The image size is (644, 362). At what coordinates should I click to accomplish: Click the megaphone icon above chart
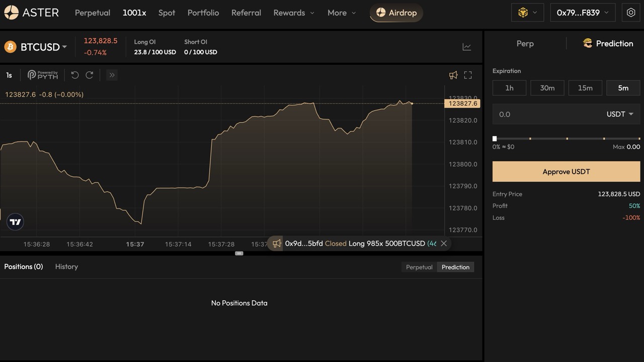pos(453,75)
